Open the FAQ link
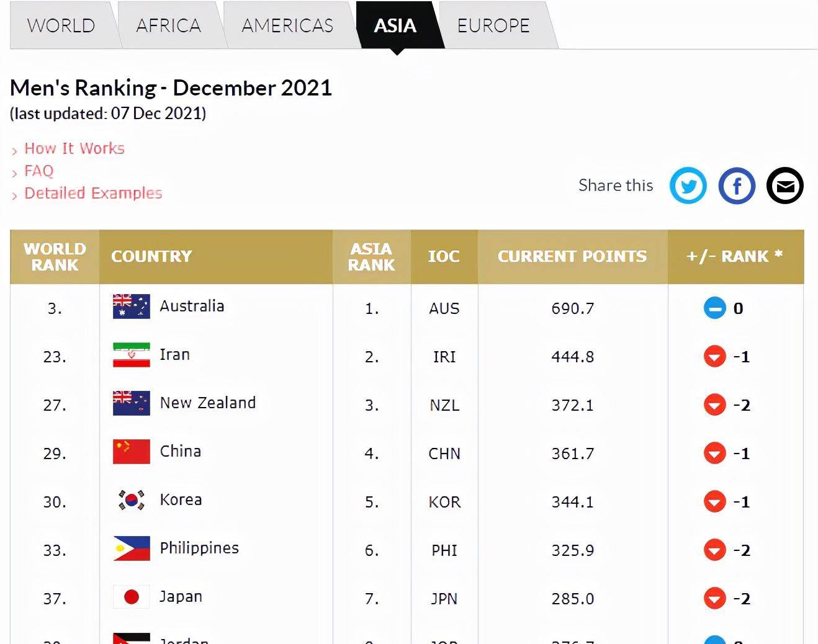Screen dimensions: 818x644 (39, 171)
